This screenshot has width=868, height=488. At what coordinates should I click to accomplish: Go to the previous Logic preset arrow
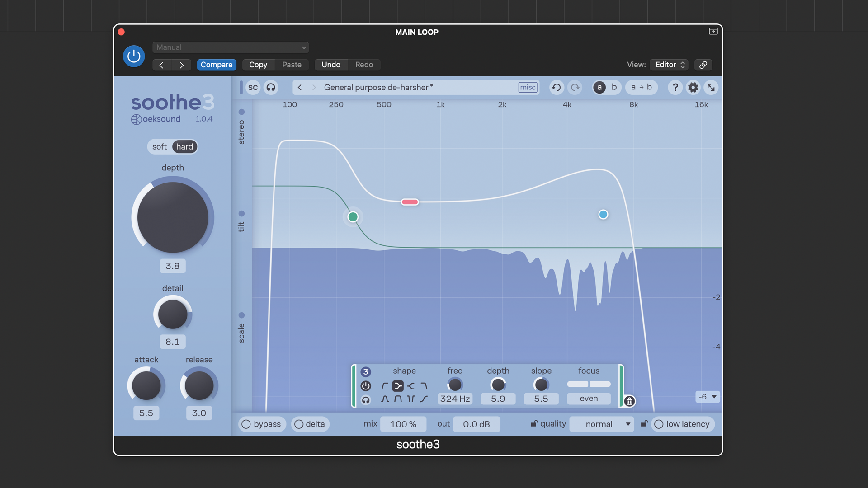tap(162, 65)
